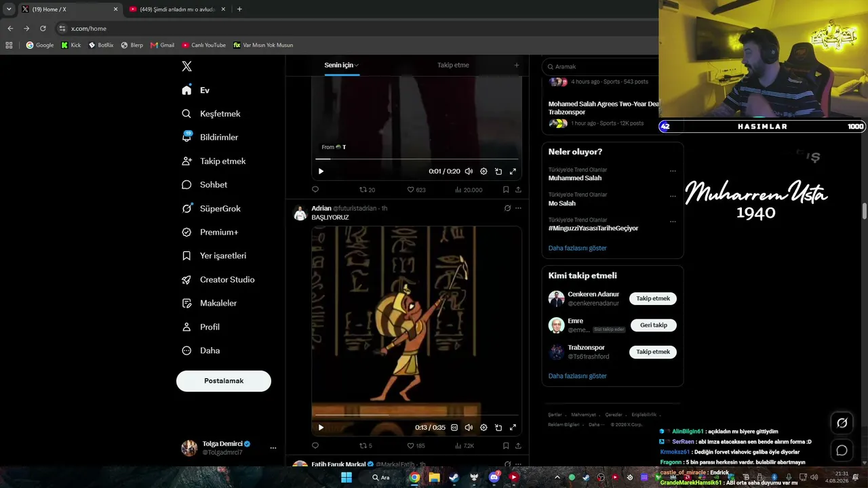
Task: Like the tweet with 623 likes
Action: coord(416,190)
